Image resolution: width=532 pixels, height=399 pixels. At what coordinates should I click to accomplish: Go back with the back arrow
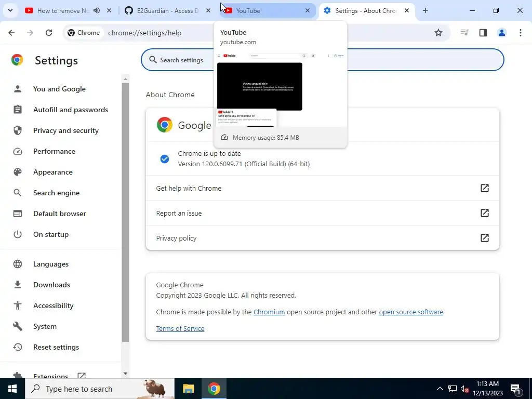11,33
